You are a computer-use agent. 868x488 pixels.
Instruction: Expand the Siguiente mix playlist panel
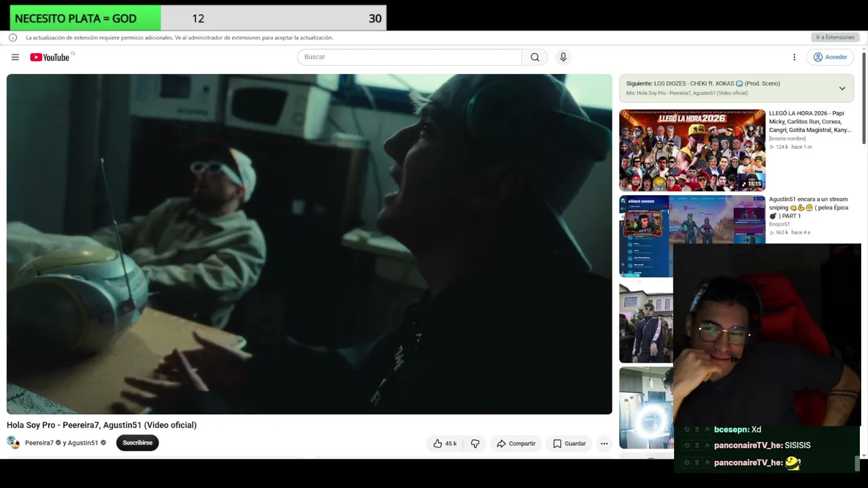pos(842,88)
